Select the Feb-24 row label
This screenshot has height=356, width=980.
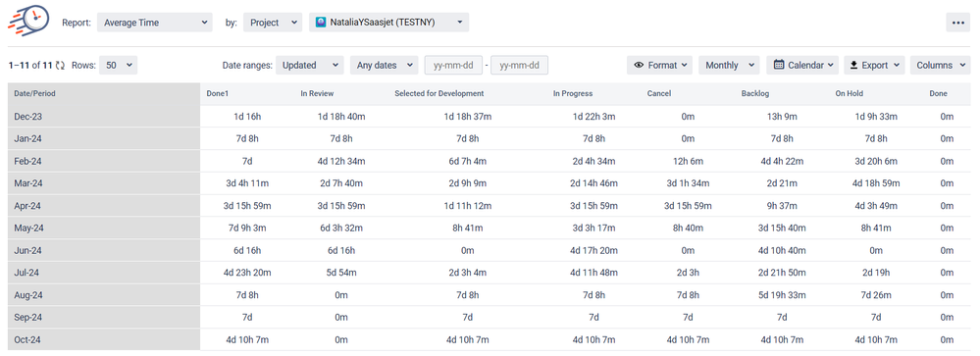coord(28,161)
